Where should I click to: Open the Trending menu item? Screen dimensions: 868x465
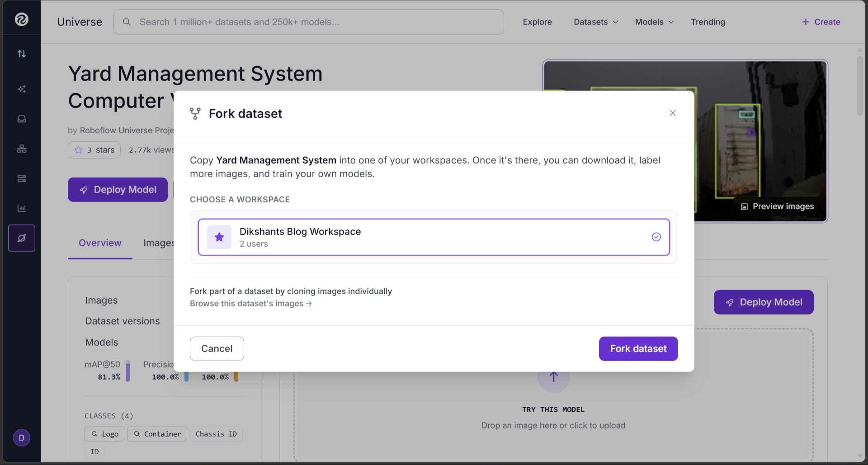tap(708, 22)
